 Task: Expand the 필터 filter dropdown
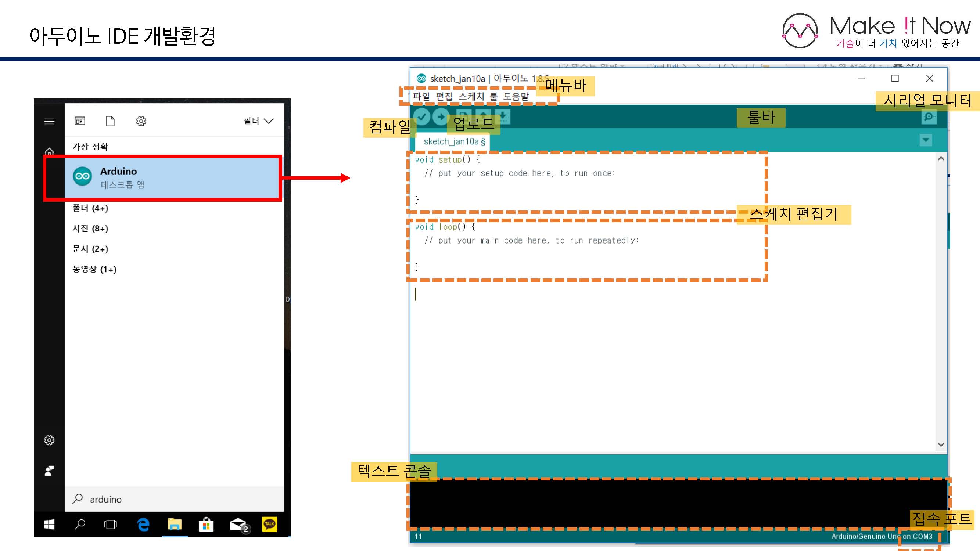point(258,121)
